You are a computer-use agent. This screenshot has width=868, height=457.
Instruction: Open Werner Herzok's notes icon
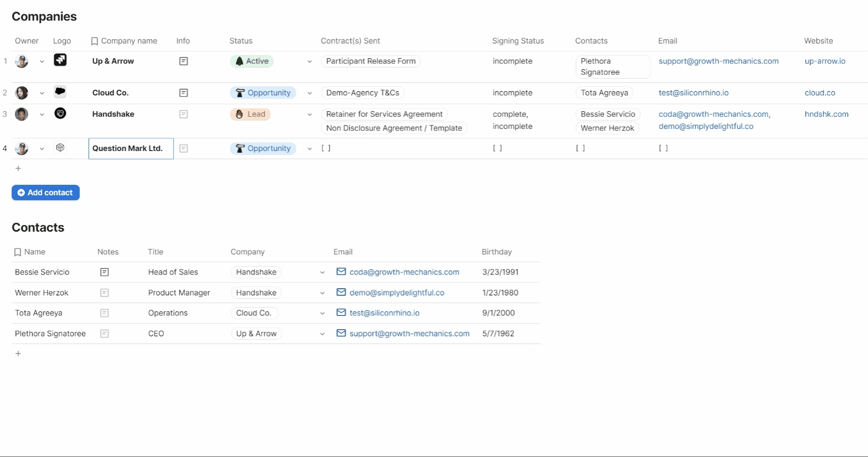click(x=105, y=293)
